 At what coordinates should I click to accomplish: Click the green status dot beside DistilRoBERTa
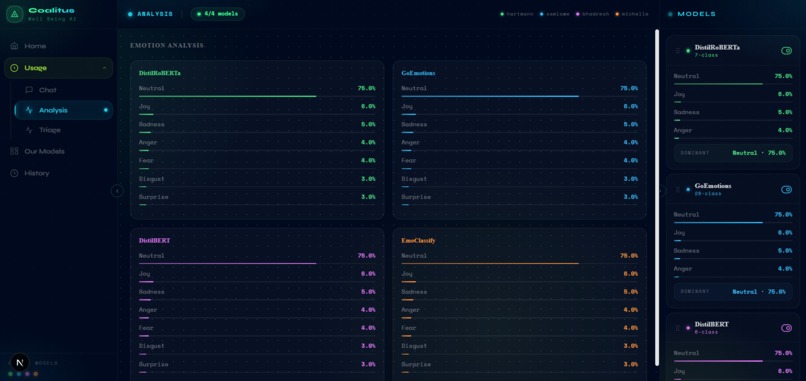point(688,51)
